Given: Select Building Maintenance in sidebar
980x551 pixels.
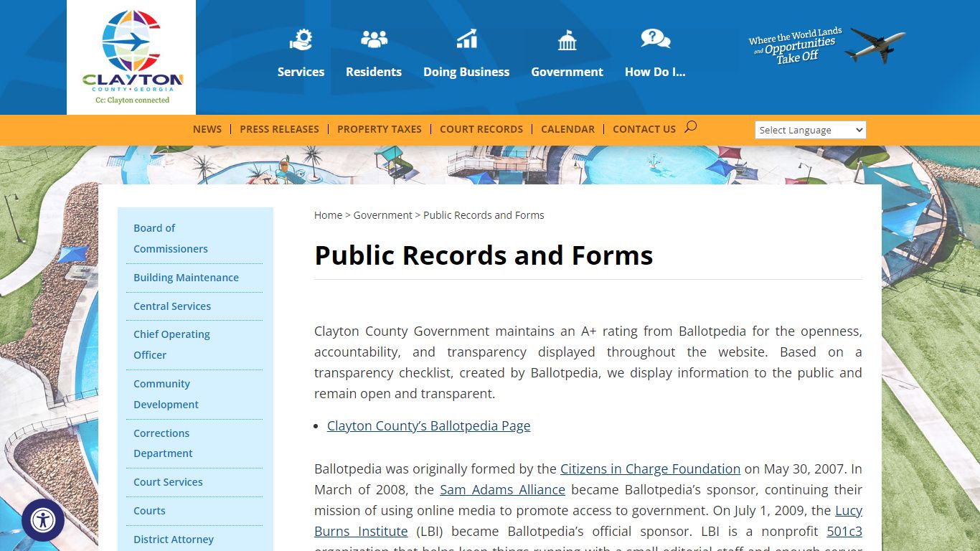Looking at the screenshot, I should [x=186, y=278].
